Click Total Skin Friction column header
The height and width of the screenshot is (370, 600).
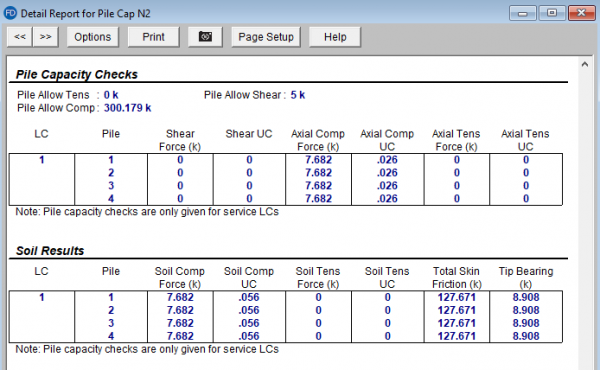[456, 277]
